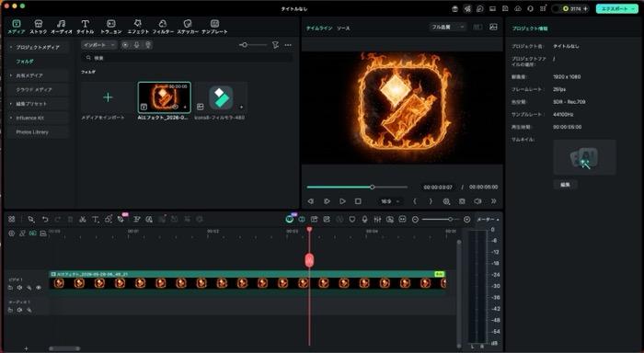Click timeline zoom out minus button

pyautogui.click(x=415, y=220)
